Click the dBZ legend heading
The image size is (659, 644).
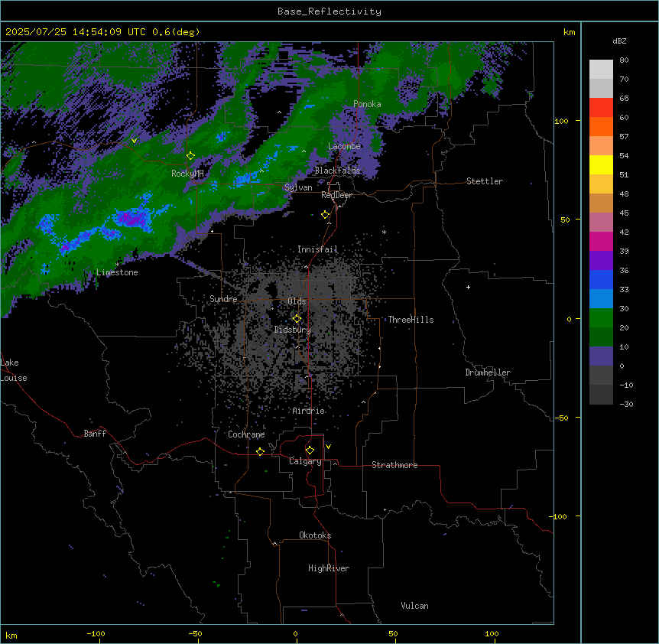(619, 41)
